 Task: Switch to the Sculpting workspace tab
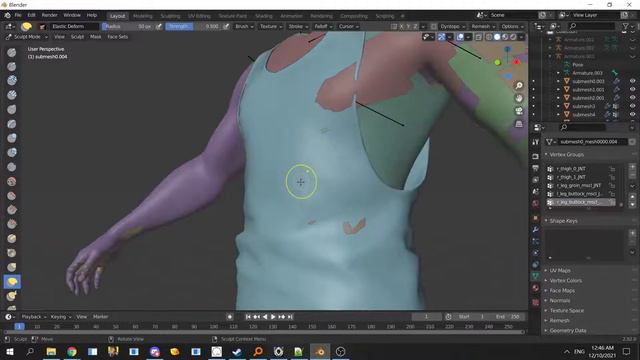170,16
